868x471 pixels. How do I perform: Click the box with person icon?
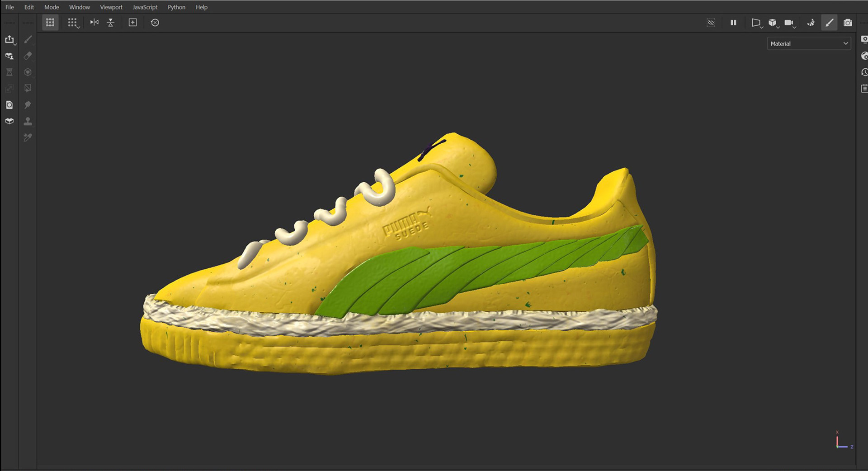(9, 56)
